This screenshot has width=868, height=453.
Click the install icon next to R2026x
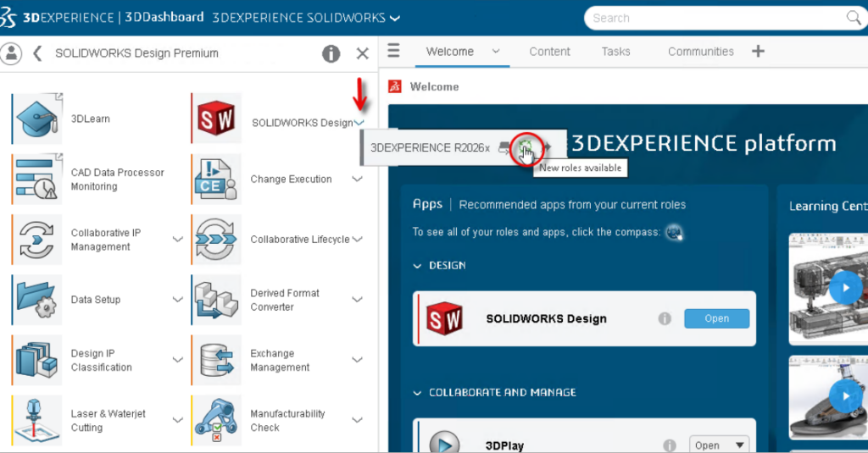point(504,147)
